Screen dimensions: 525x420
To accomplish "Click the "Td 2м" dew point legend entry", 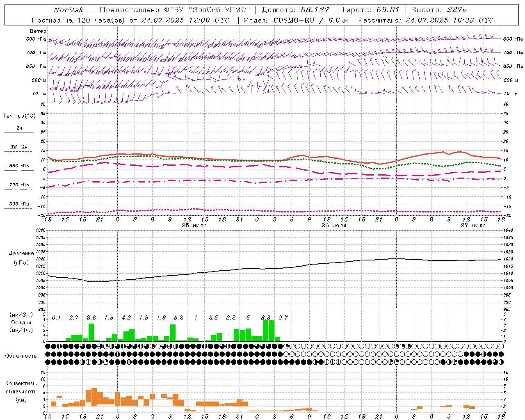I will point(19,147).
